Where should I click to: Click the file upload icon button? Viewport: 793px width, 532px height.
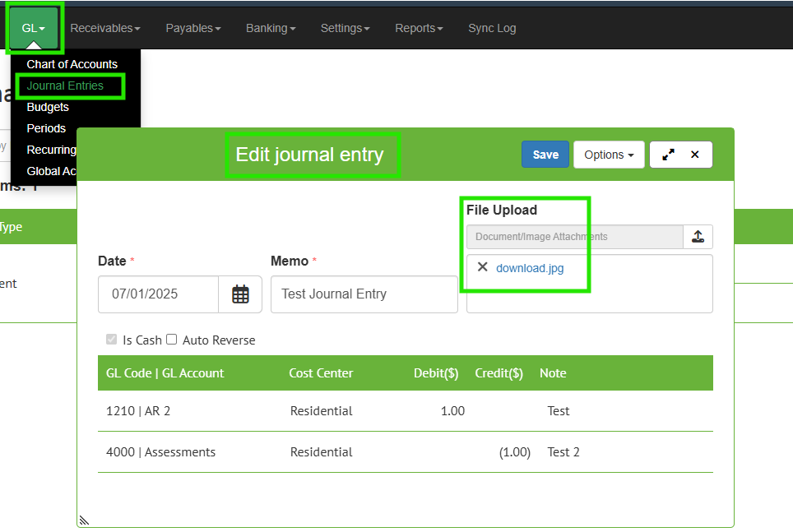click(698, 237)
